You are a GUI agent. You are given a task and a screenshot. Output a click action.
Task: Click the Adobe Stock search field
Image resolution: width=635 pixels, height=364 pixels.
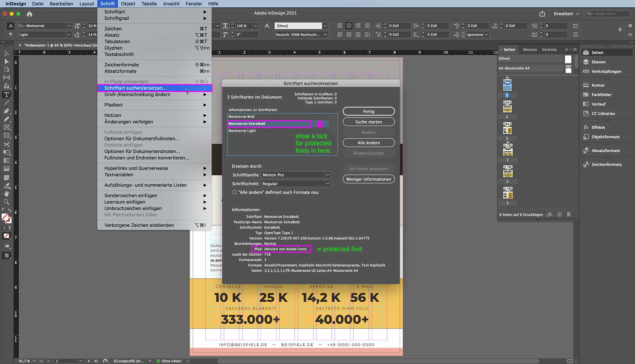(608, 13)
